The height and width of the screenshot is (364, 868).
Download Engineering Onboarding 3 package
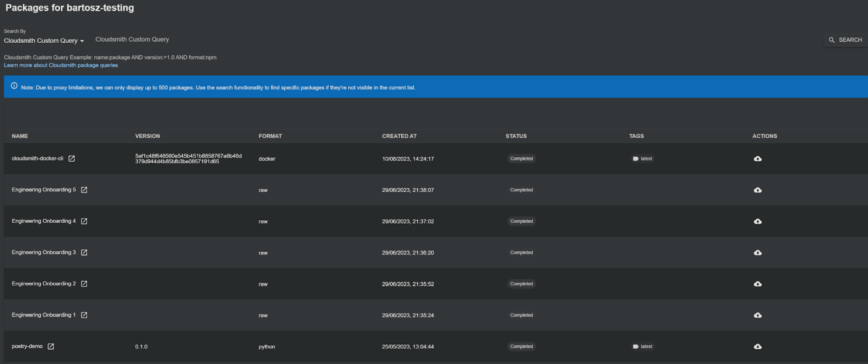pyautogui.click(x=758, y=253)
